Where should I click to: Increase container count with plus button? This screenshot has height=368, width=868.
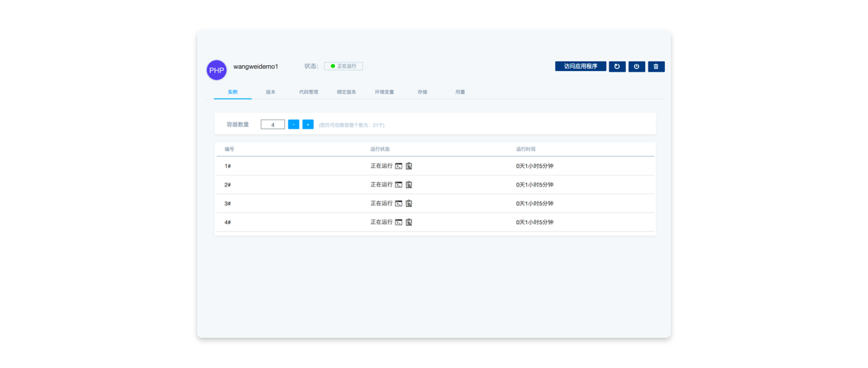pos(308,124)
